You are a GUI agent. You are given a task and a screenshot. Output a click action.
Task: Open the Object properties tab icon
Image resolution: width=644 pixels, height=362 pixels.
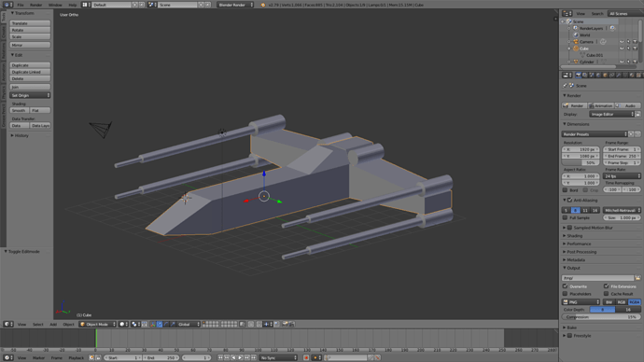605,76
